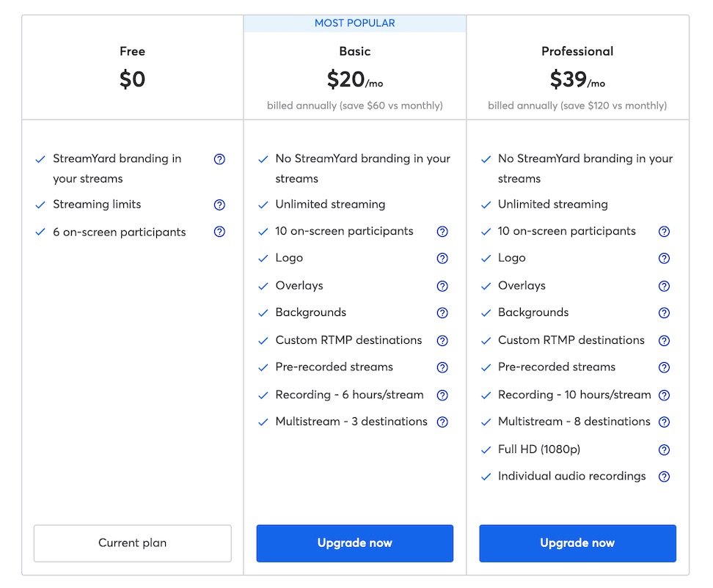Click help icon for Basic Custom RTMP destinations
This screenshot has height=588, width=713.
[442, 340]
